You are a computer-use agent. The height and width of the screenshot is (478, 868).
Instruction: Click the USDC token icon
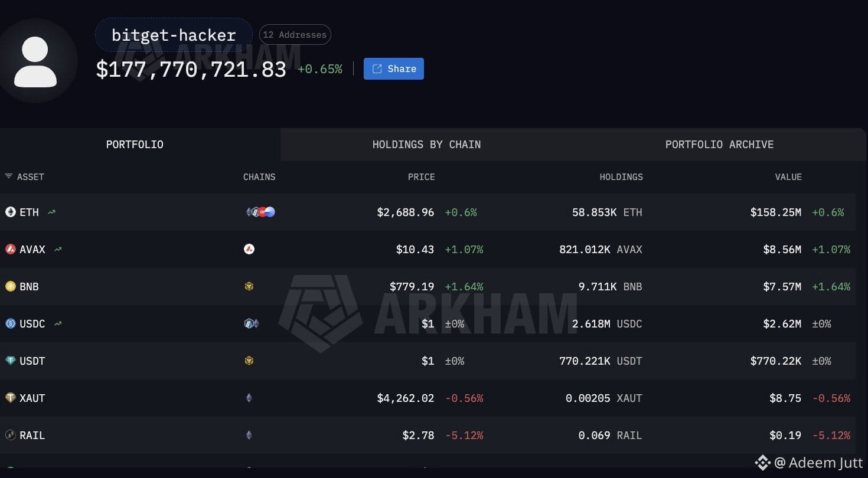pyautogui.click(x=11, y=323)
